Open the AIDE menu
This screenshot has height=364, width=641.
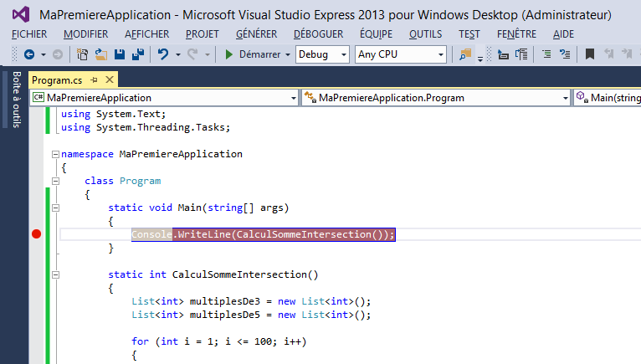[564, 34]
